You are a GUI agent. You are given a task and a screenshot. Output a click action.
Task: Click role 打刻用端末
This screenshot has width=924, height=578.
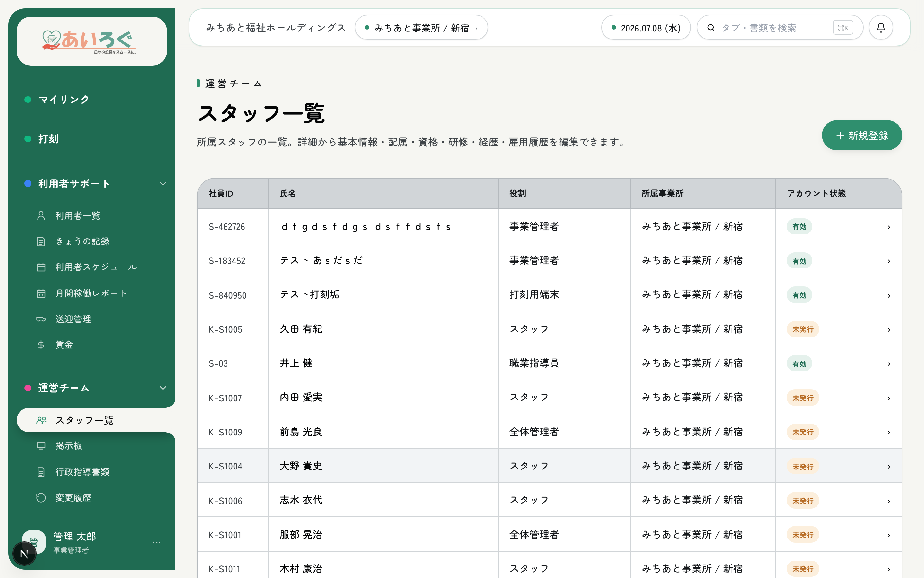tap(534, 294)
